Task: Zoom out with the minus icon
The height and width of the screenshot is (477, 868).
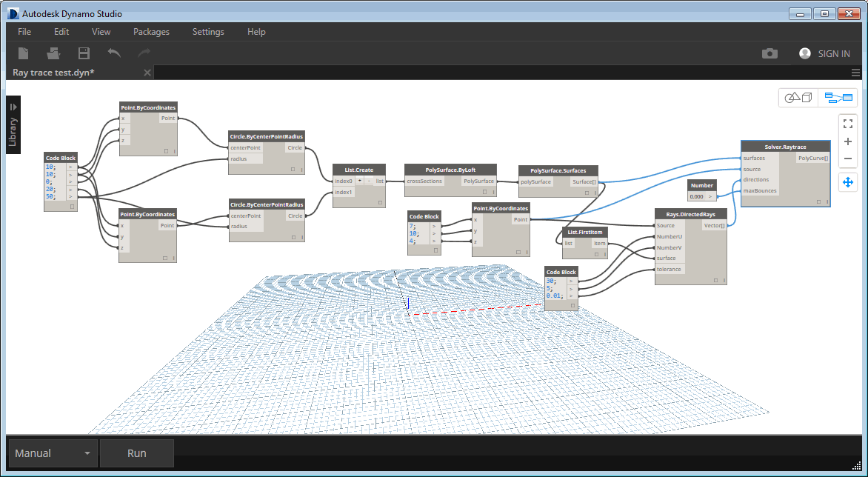Action: [847, 159]
